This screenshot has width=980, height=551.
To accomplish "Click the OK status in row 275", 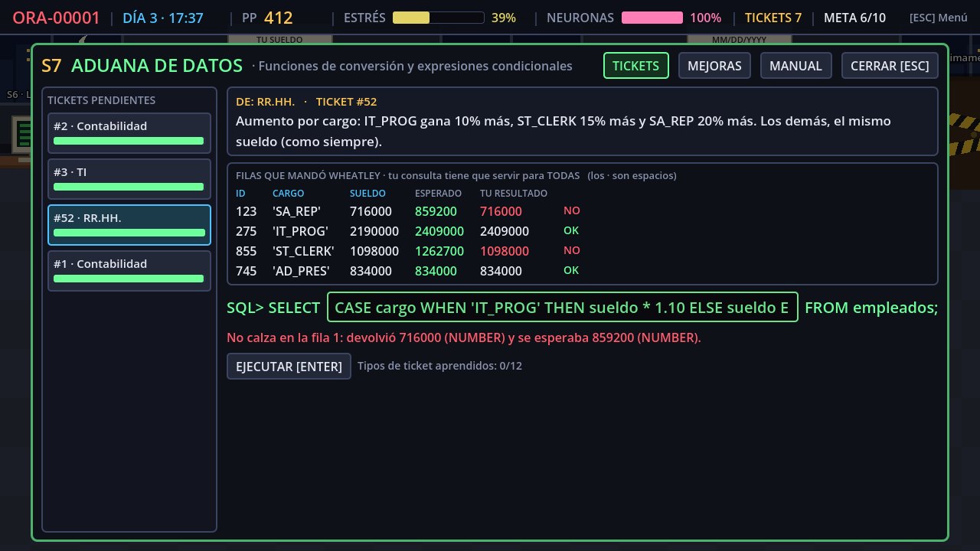I will pos(571,230).
